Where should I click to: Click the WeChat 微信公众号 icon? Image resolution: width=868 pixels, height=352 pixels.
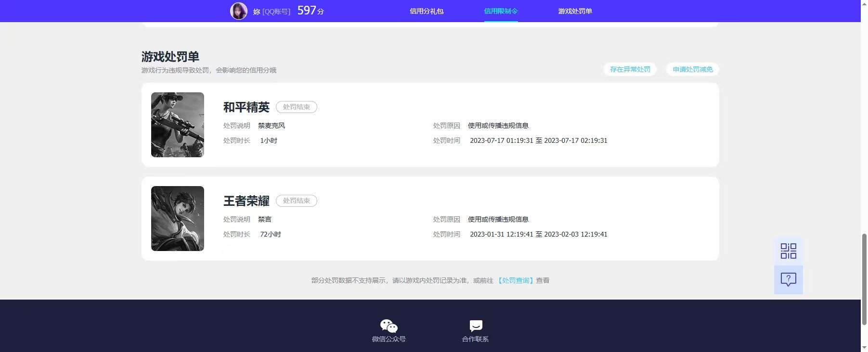point(389,326)
